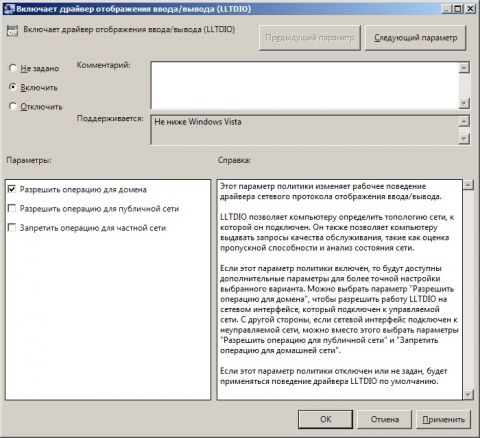Click inside the Комментарий text field
The image size is (480, 438).
[305, 85]
